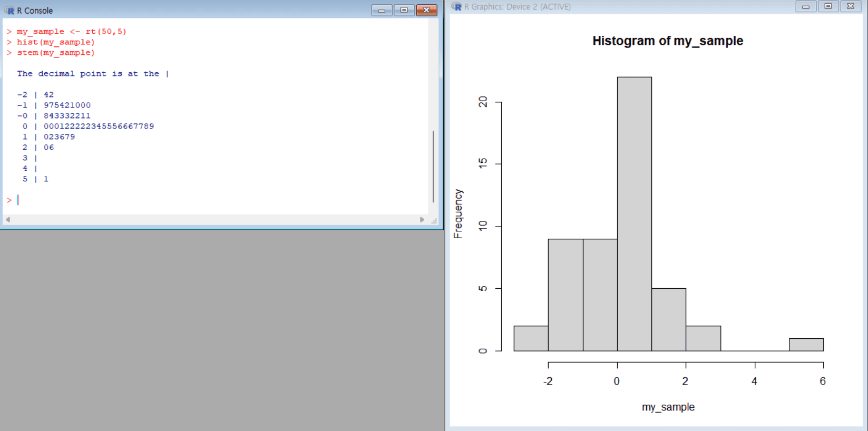Minimize the R Console window
This screenshot has width=868, height=431.
[x=382, y=11]
